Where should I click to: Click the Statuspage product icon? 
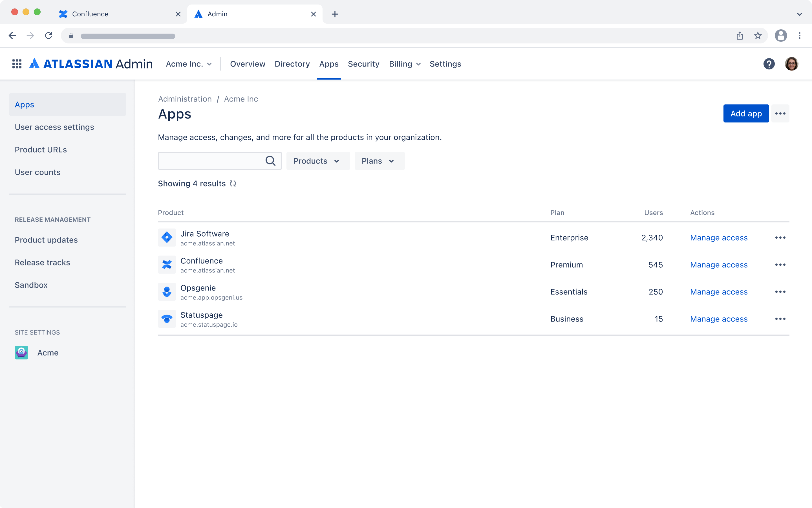[167, 319]
